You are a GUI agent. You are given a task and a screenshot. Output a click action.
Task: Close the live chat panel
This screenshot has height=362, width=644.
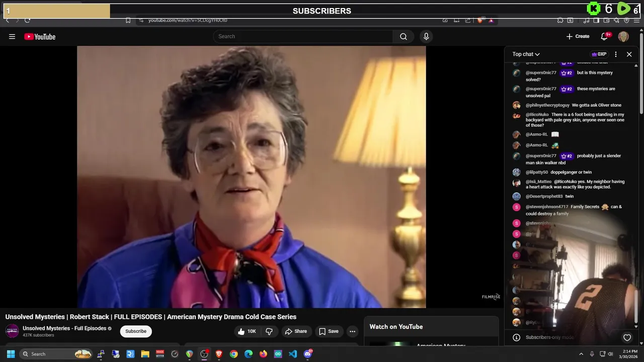click(x=629, y=54)
